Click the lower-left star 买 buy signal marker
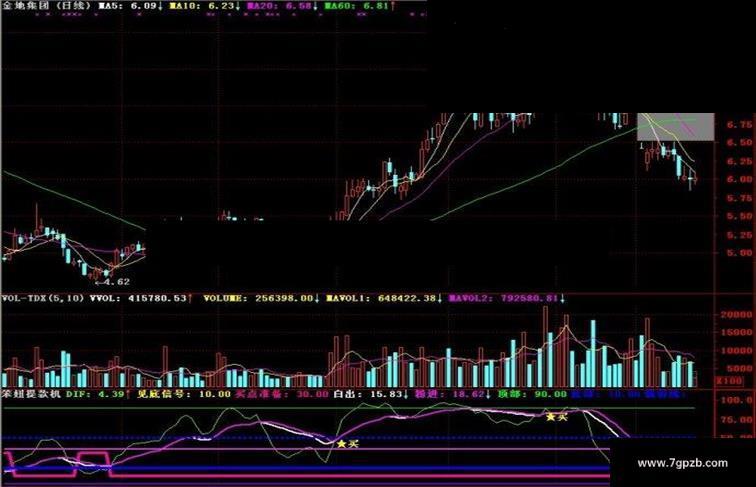Image resolution: width=756 pixels, height=487 pixels. tap(348, 444)
